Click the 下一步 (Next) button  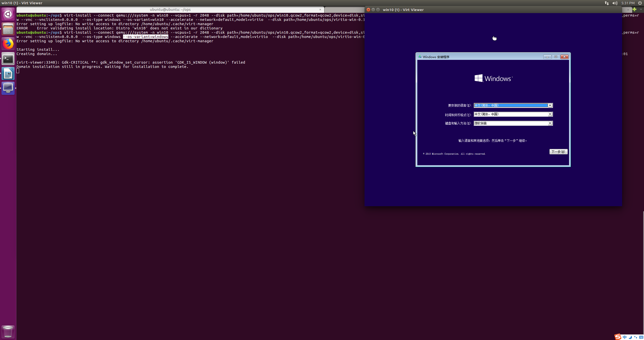[x=558, y=152]
